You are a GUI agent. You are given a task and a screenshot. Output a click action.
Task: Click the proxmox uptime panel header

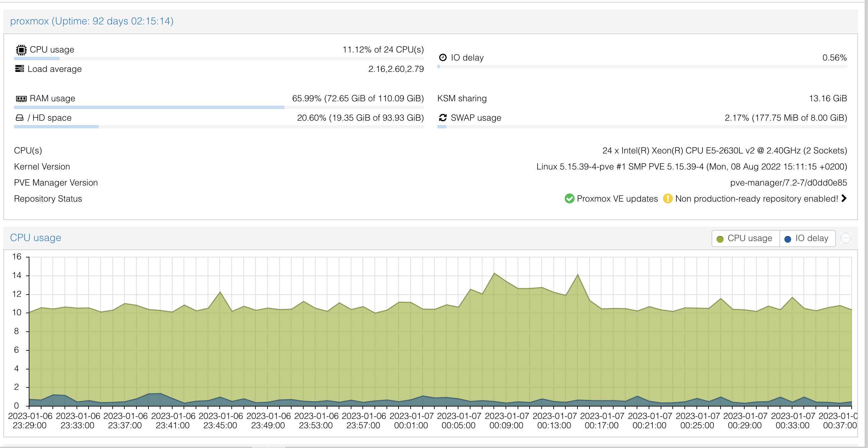pos(92,21)
